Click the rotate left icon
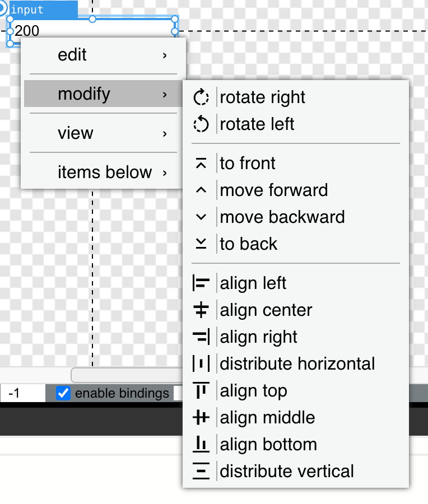The height and width of the screenshot is (504, 428). pos(201,124)
